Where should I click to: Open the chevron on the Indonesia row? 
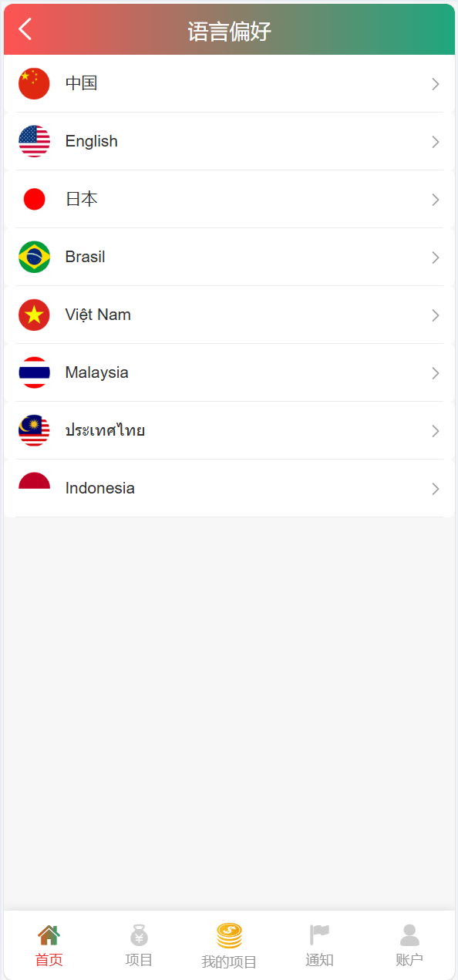[436, 489]
